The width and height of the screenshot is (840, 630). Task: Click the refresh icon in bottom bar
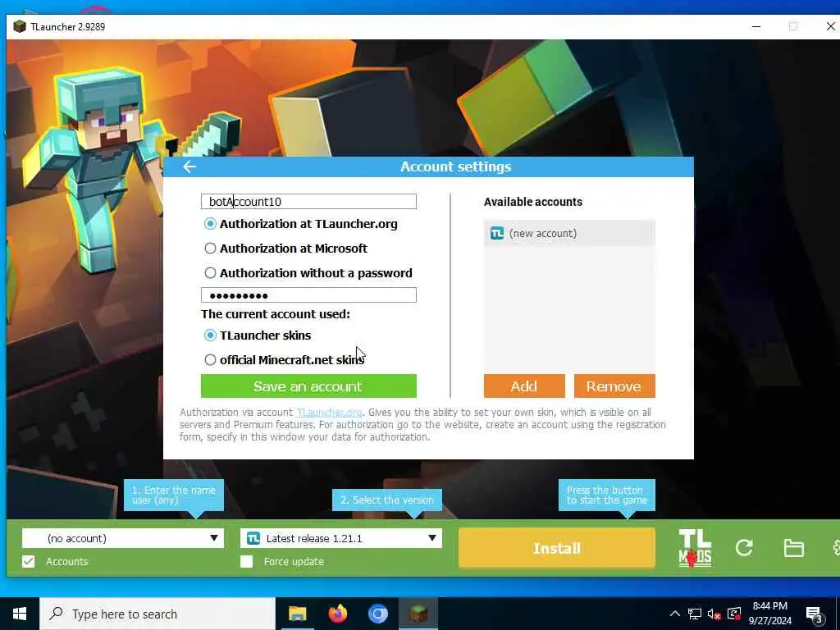coord(744,547)
